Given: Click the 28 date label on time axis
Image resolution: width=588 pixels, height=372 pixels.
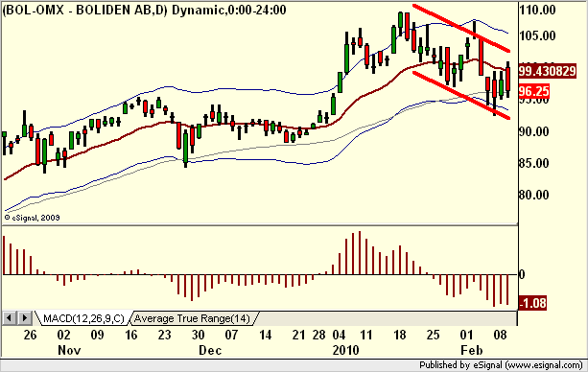Looking at the screenshot, I should [318, 335].
